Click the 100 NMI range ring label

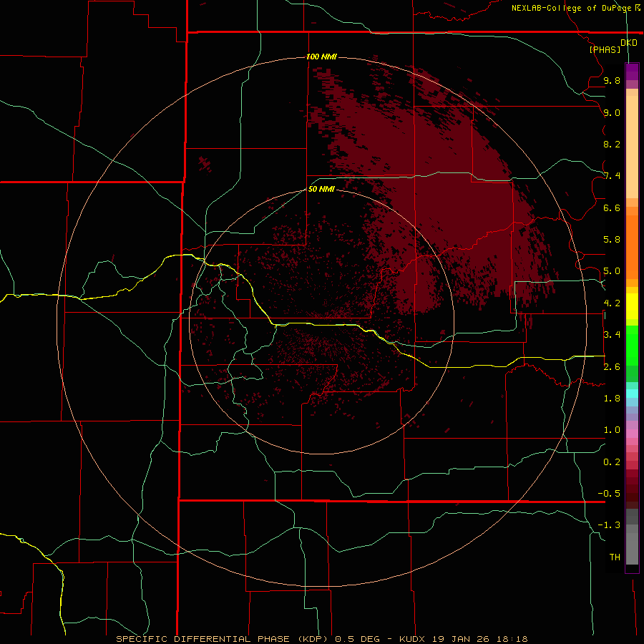321,57
